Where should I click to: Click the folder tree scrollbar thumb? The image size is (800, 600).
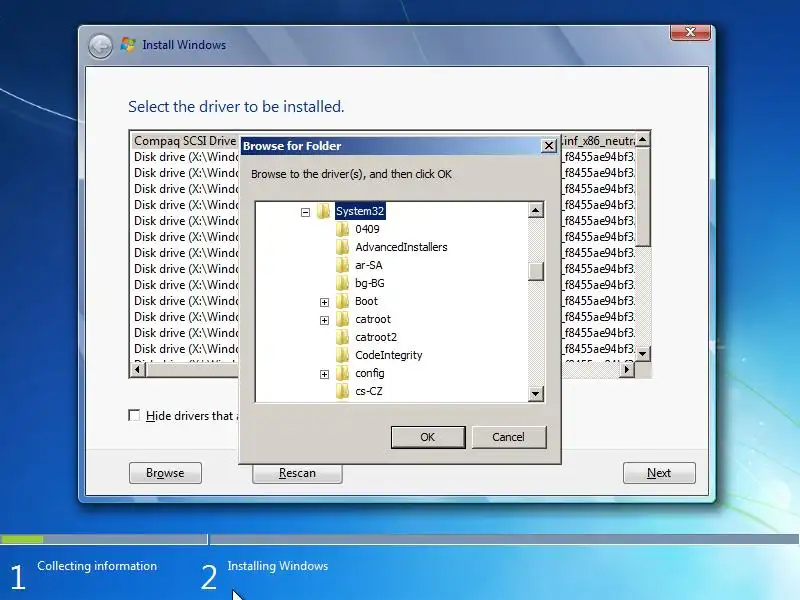click(x=535, y=271)
